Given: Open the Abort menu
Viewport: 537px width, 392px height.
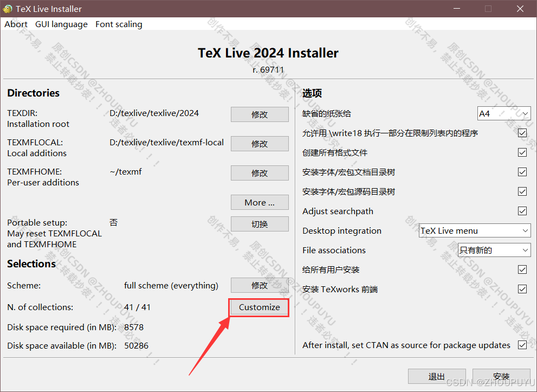Looking at the screenshot, I should (x=16, y=24).
